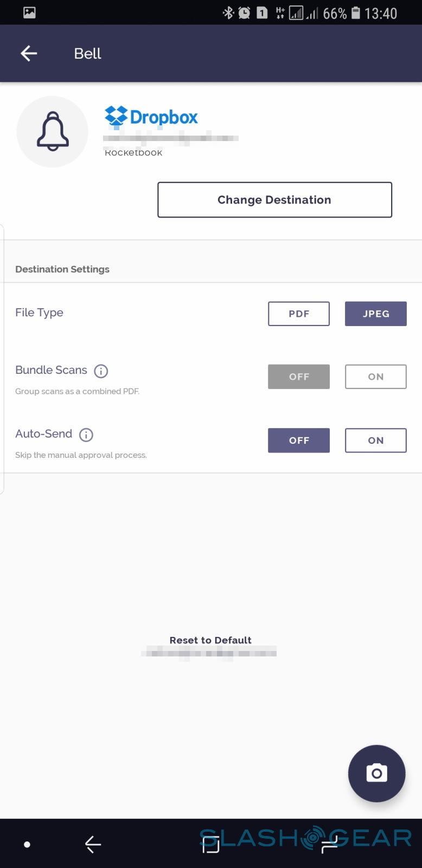This screenshot has height=868, width=422.
Task: Tap the Bell symbol icon
Action: (x=53, y=131)
